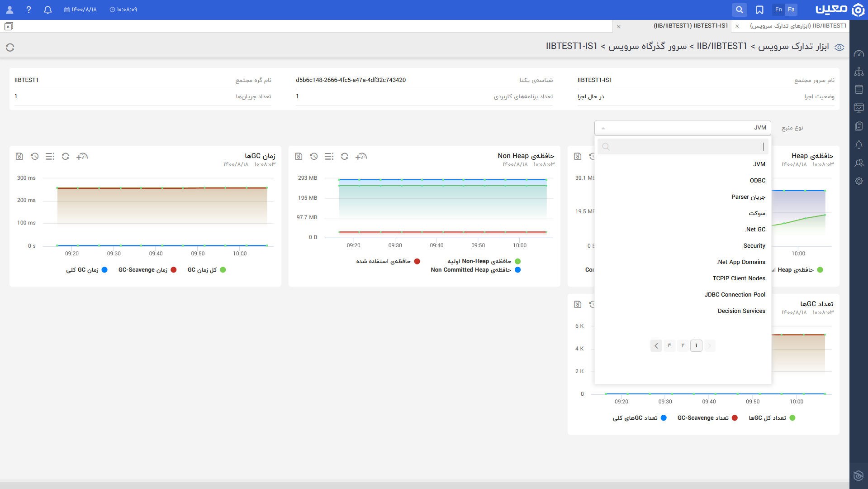Viewport: 868px width, 489px height.
Task: Save the Non-Heap memory chart
Action: [299, 156]
